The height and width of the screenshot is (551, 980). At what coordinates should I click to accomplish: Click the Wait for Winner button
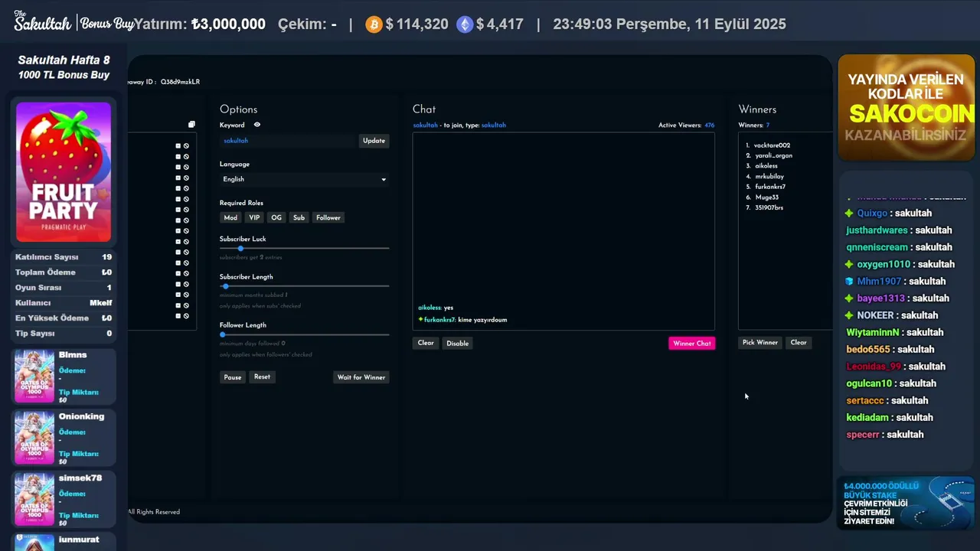[361, 377]
